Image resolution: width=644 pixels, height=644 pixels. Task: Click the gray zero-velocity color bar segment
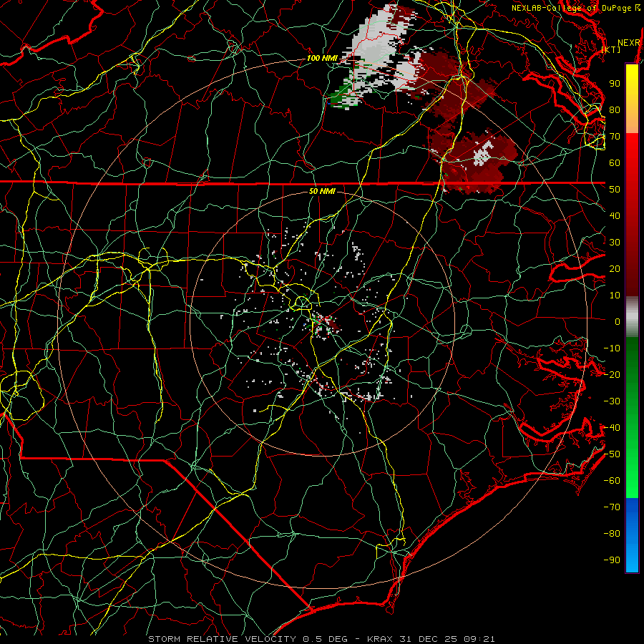(632, 317)
